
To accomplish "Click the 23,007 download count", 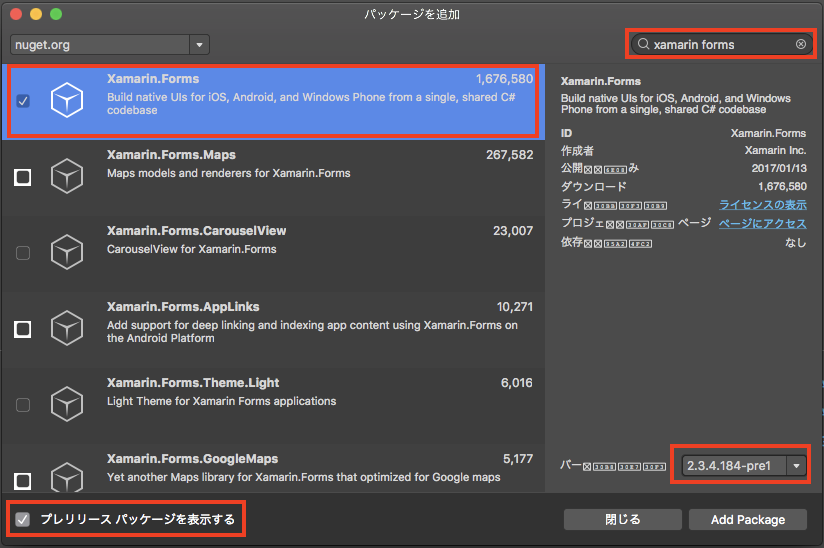I will [513, 231].
